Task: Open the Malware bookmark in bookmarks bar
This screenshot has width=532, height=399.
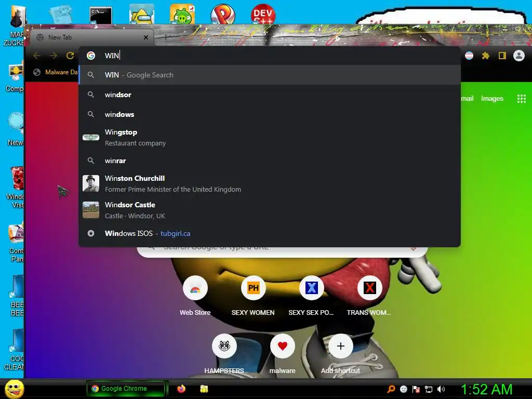Action: point(56,72)
